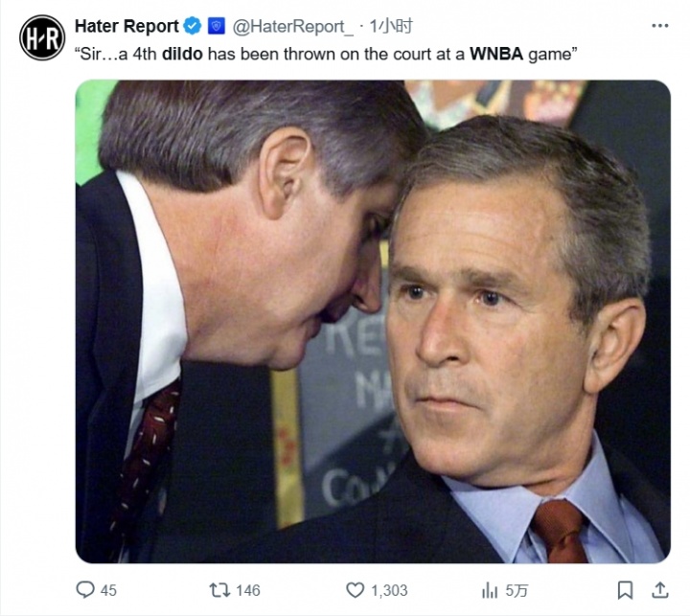
Task: Click the reply count 45
Action: [108, 590]
